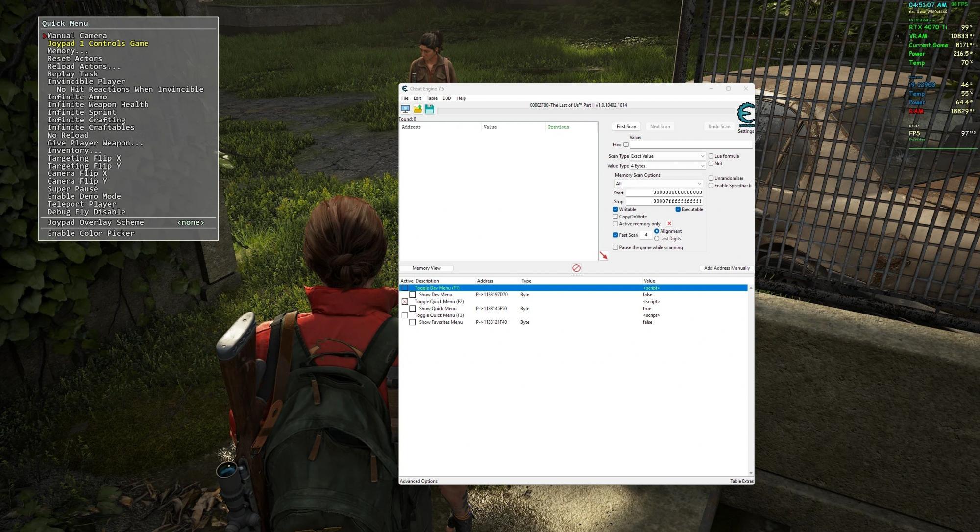Activate the Toggle Quick Menu (F3) script checkbox
980x532 pixels.
click(x=405, y=315)
